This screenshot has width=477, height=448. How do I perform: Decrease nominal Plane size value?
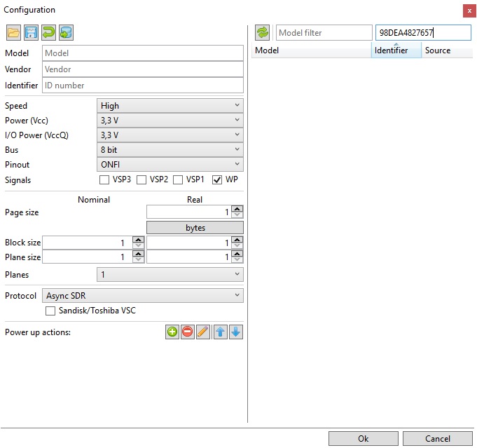coord(139,260)
